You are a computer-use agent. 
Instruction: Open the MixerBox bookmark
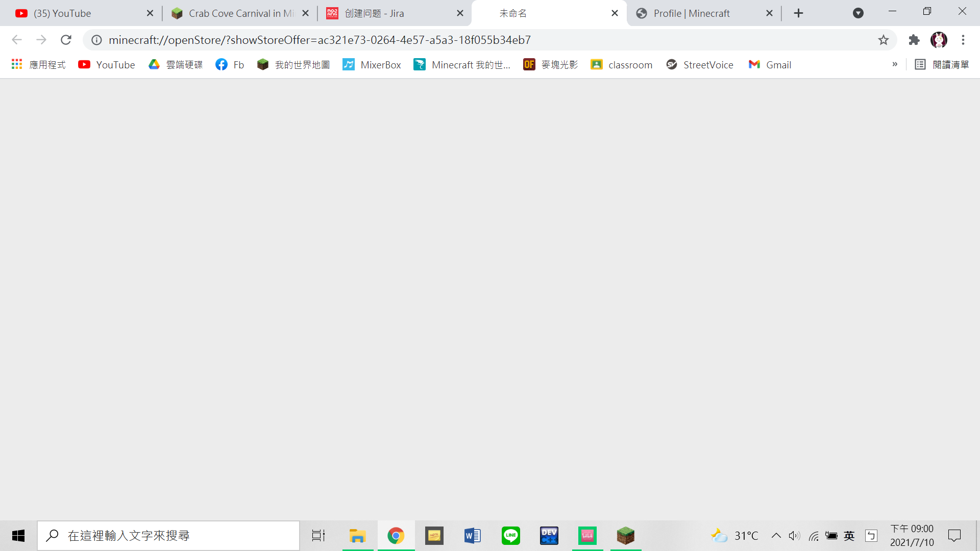click(372, 65)
